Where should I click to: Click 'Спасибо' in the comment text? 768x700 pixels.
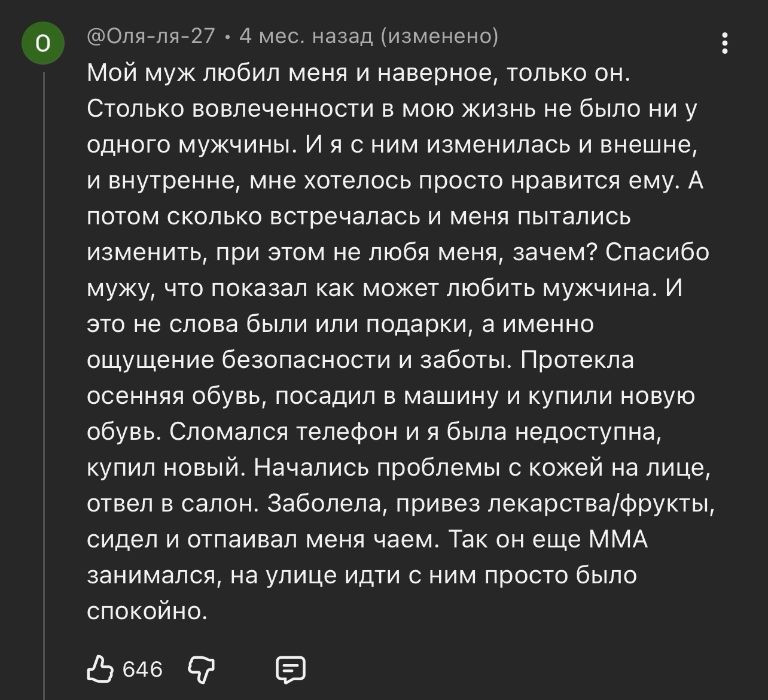point(657,252)
